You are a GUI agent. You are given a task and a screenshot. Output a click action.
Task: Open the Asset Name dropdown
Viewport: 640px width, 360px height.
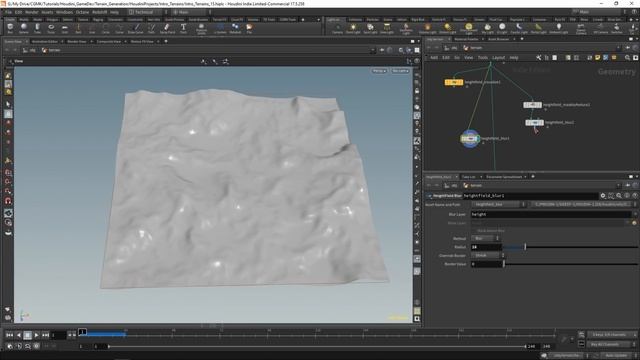(x=498, y=204)
